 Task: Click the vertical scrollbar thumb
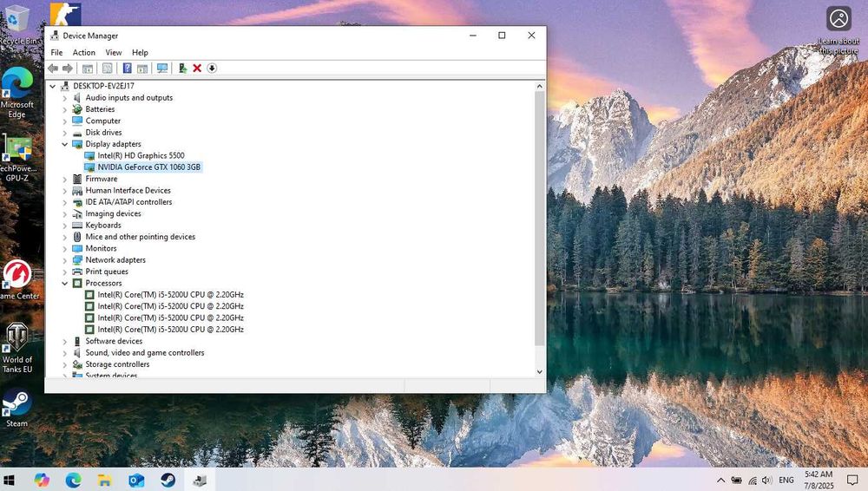540,219
